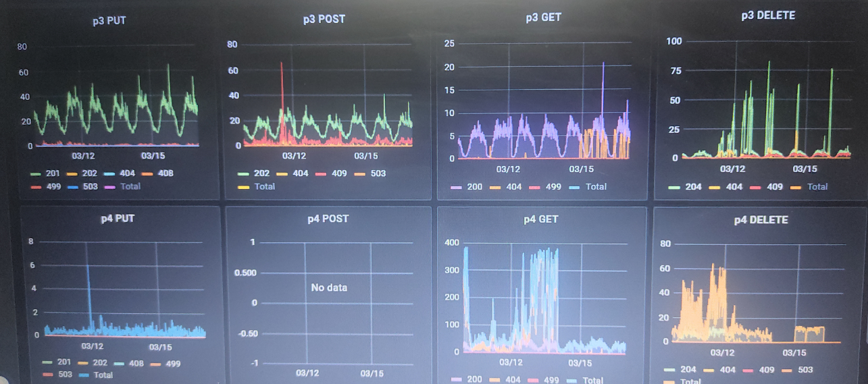
Task: Toggle the 202 series in p3 PUT legend
Action: [x=82, y=173]
